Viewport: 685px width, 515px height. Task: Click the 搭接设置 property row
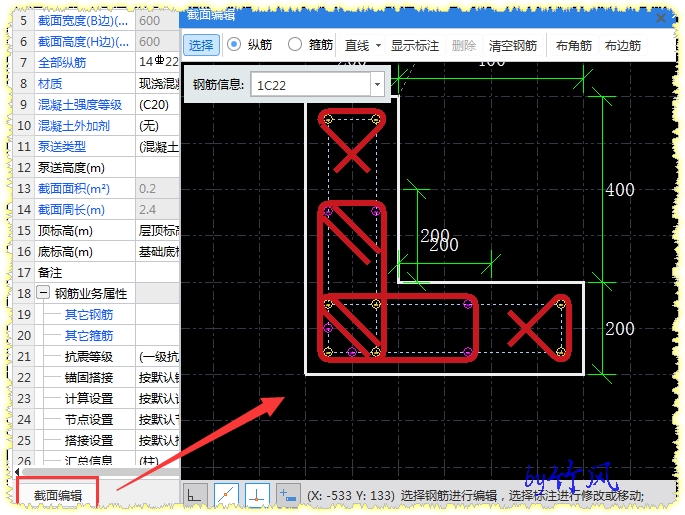pyautogui.click(x=96, y=440)
